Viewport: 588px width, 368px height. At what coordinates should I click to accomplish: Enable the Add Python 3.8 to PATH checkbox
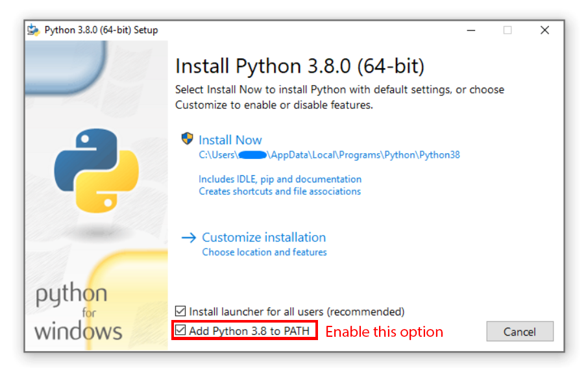click(x=180, y=330)
